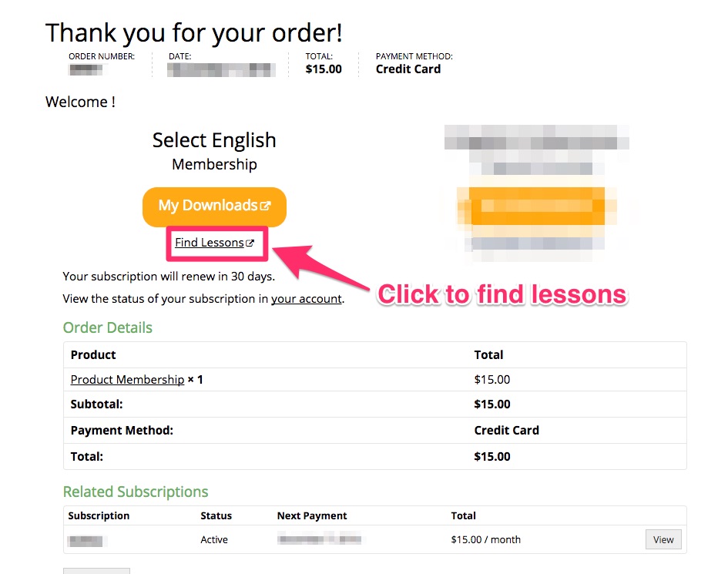
Task: Click the '$15.00 / month' subscription total
Action: [485, 540]
